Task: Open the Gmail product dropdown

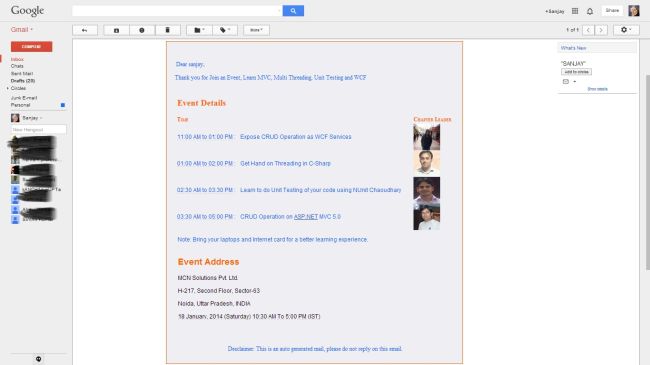Action: [x=22, y=29]
